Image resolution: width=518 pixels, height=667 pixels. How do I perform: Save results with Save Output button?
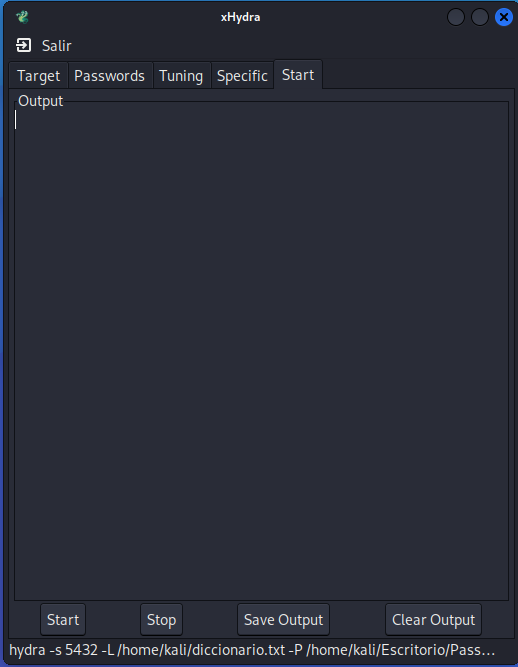point(283,619)
